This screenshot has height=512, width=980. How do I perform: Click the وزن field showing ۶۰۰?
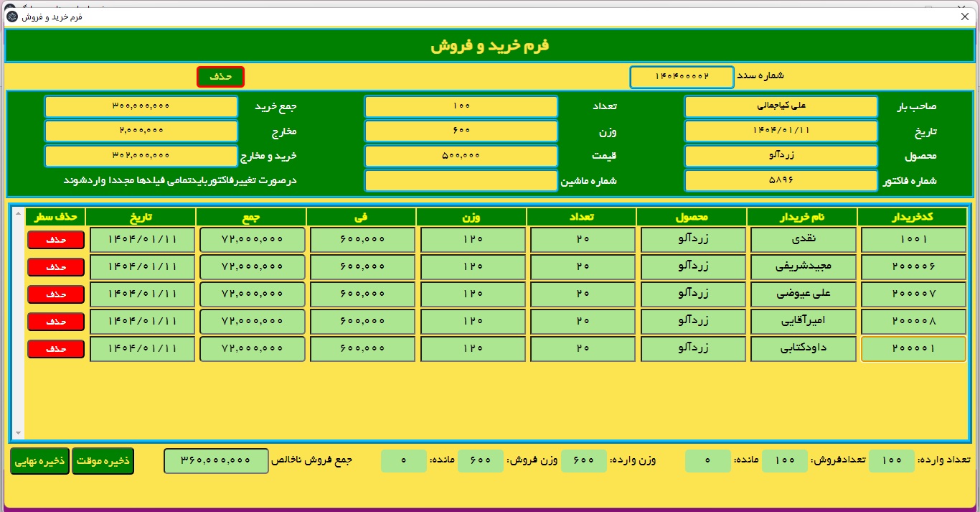[x=461, y=131]
